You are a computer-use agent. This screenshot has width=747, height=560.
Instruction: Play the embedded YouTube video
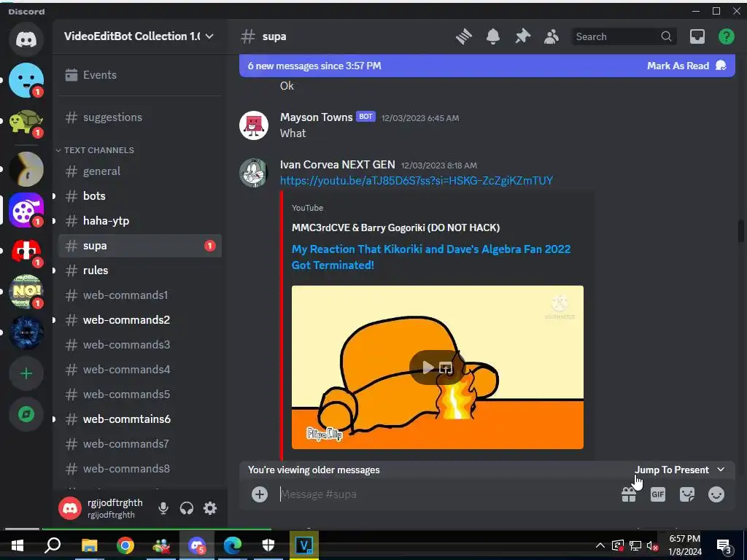[x=427, y=367]
